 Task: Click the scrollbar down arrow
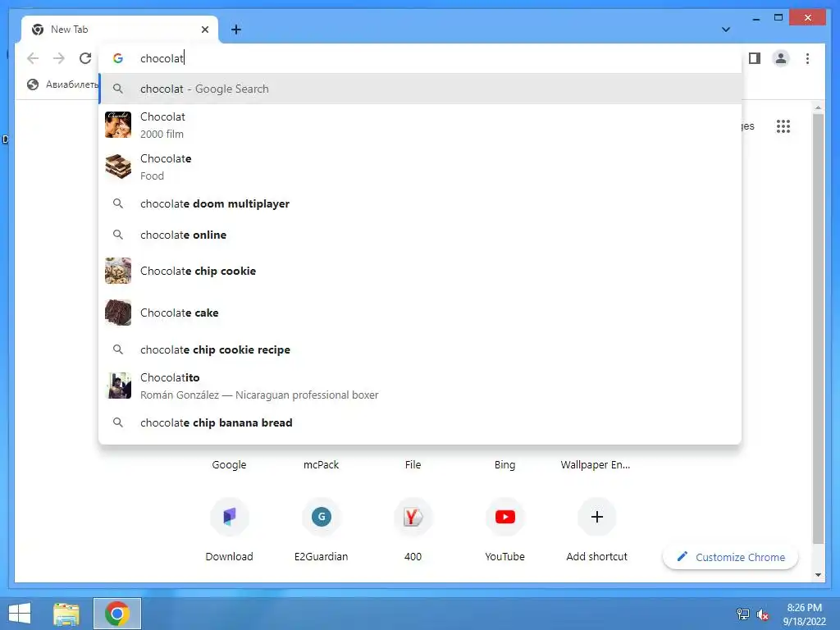(x=818, y=575)
